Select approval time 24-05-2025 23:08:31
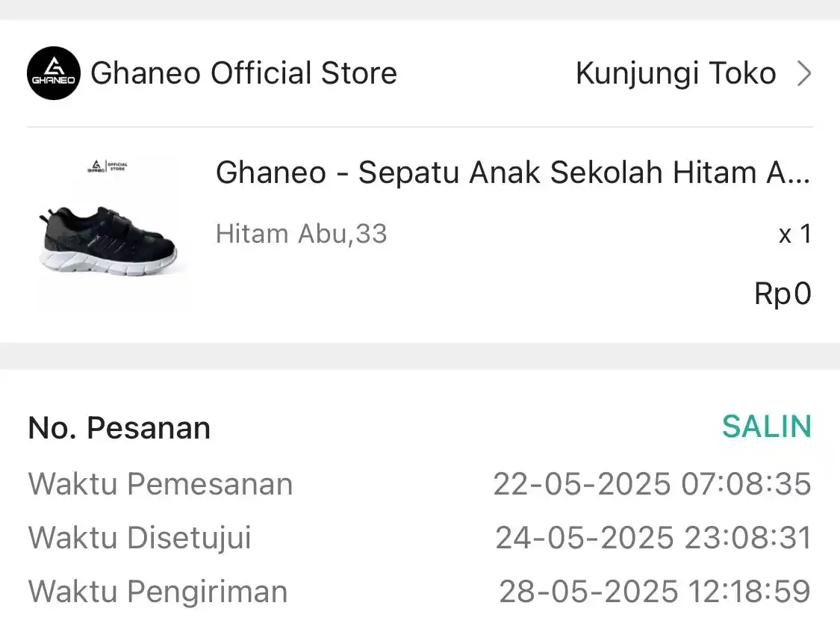Screen dimensions: 840x635 (653, 537)
